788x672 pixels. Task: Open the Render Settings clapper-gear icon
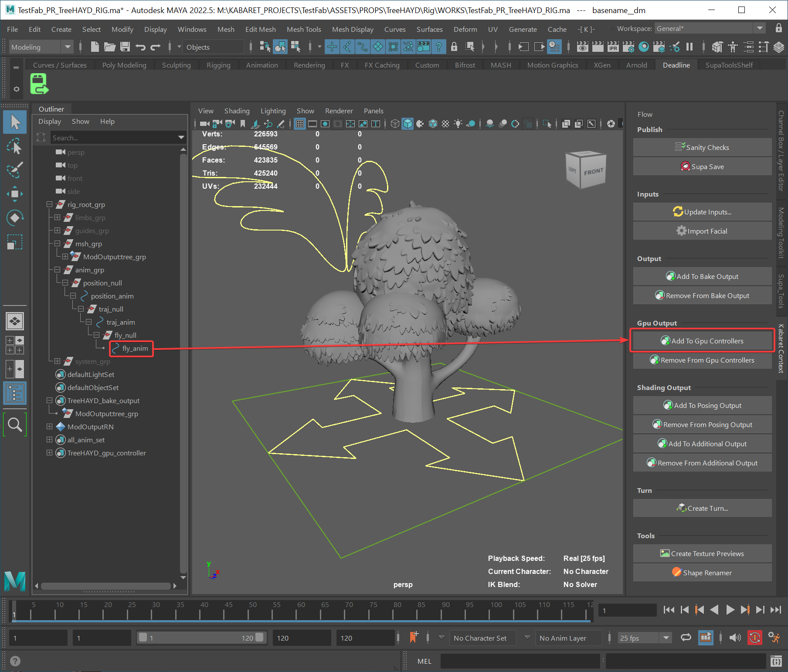628,47
